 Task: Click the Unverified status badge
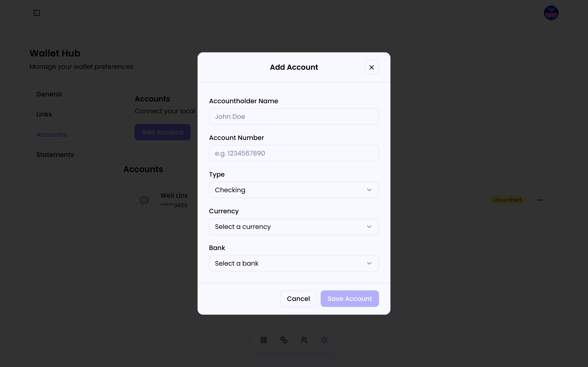(507, 200)
